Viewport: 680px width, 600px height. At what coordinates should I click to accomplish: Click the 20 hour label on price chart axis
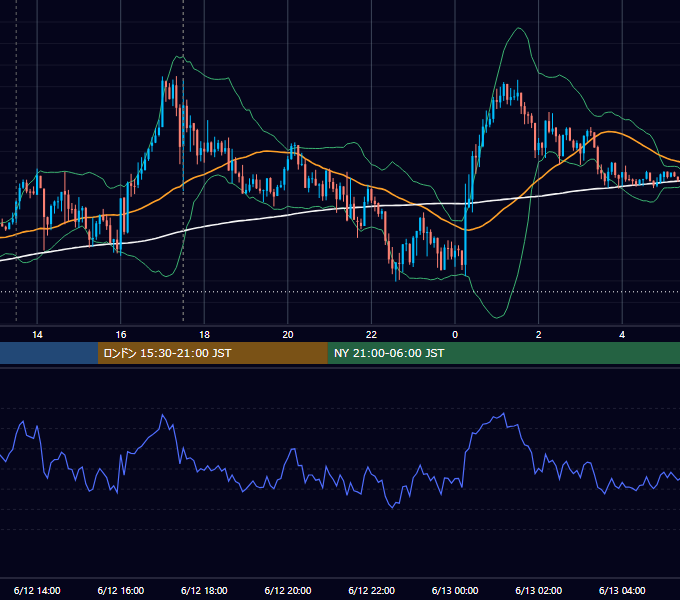click(288, 335)
